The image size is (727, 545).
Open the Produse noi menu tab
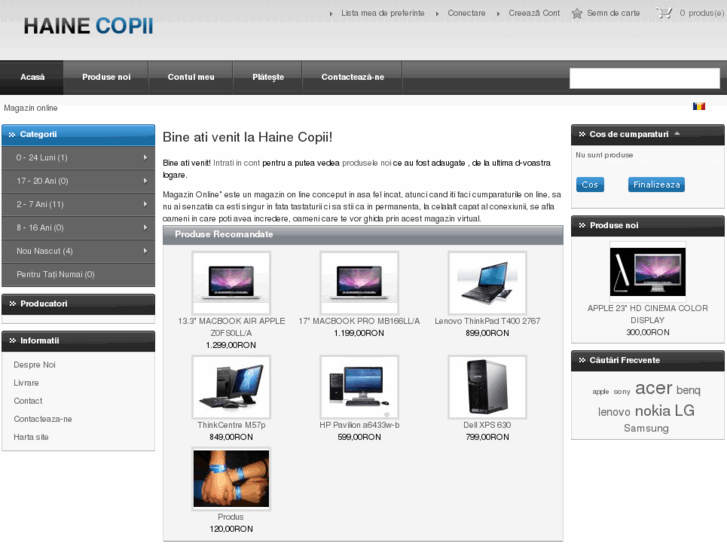coord(106,77)
